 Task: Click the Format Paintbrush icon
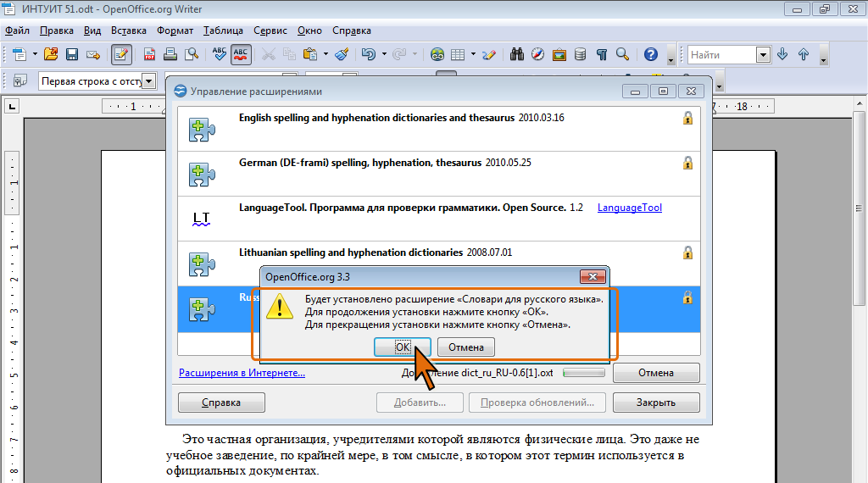[x=342, y=55]
